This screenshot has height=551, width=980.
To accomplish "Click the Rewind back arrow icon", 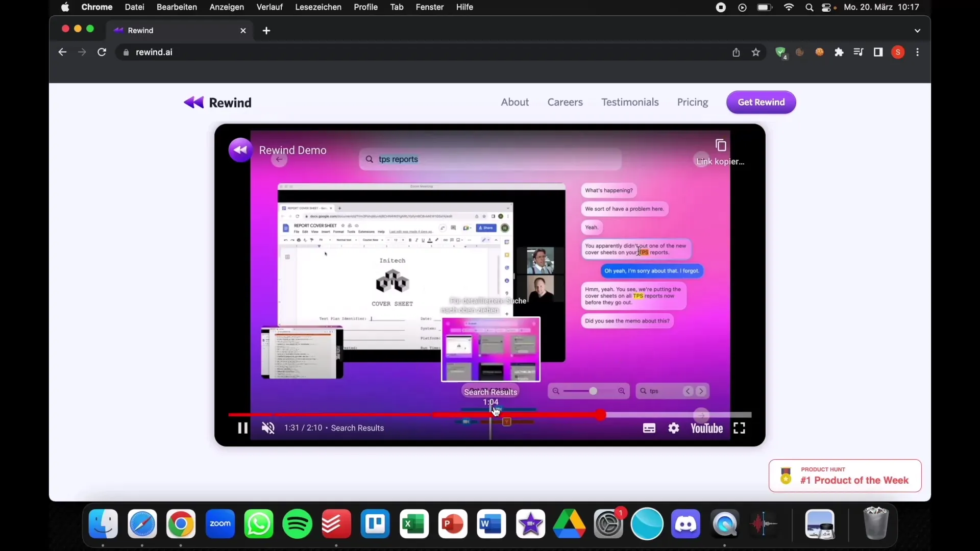I will pyautogui.click(x=194, y=102).
